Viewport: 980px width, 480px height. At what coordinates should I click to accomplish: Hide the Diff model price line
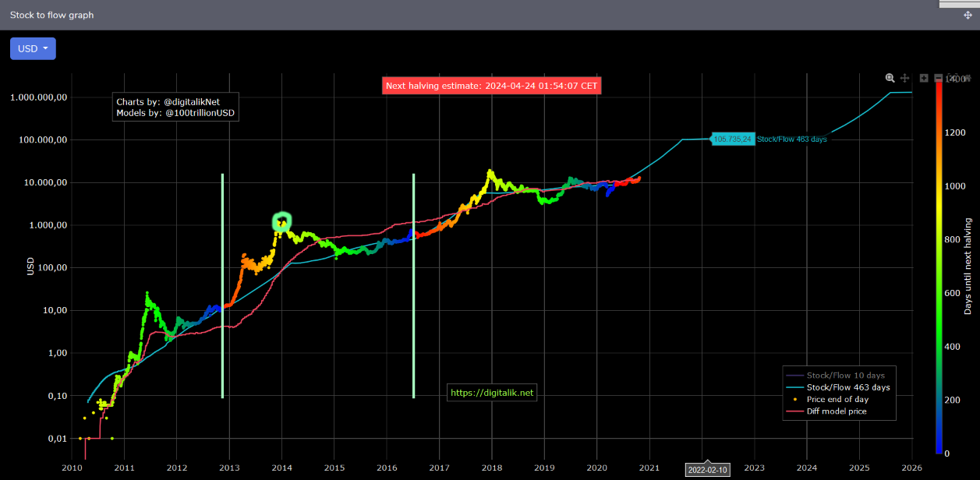point(836,411)
